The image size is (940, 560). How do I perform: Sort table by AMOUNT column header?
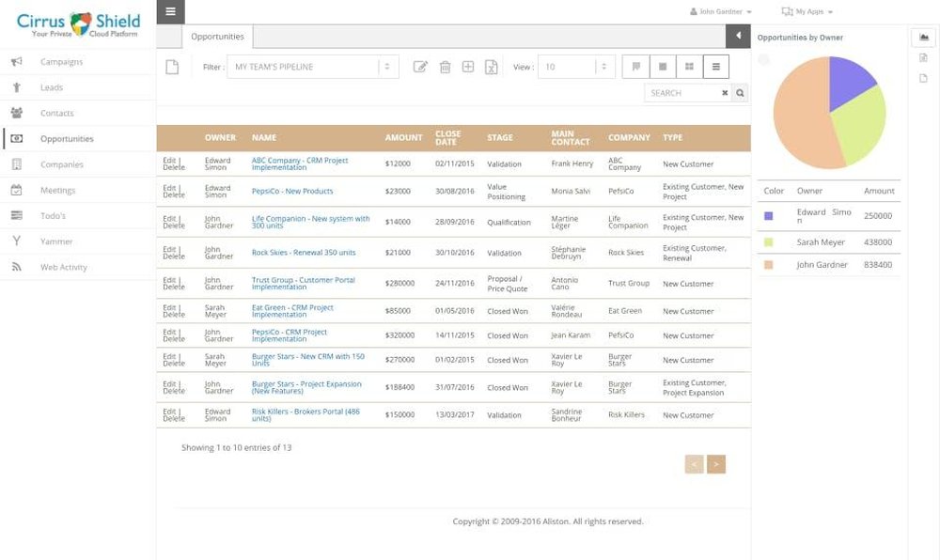pyautogui.click(x=403, y=138)
